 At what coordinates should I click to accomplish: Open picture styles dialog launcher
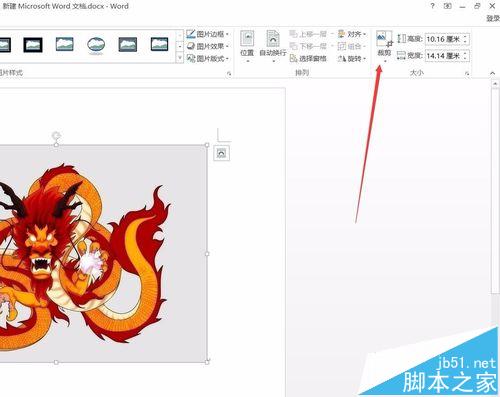[x=229, y=74]
